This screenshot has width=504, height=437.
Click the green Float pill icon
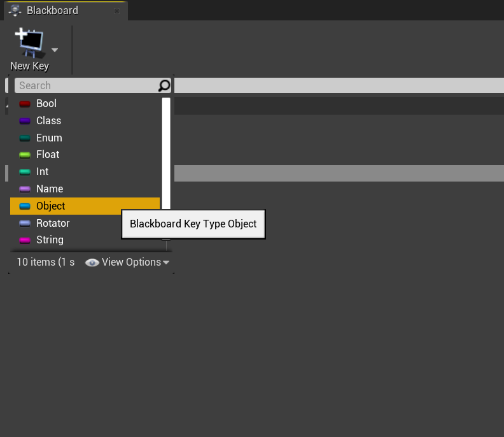(25, 155)
